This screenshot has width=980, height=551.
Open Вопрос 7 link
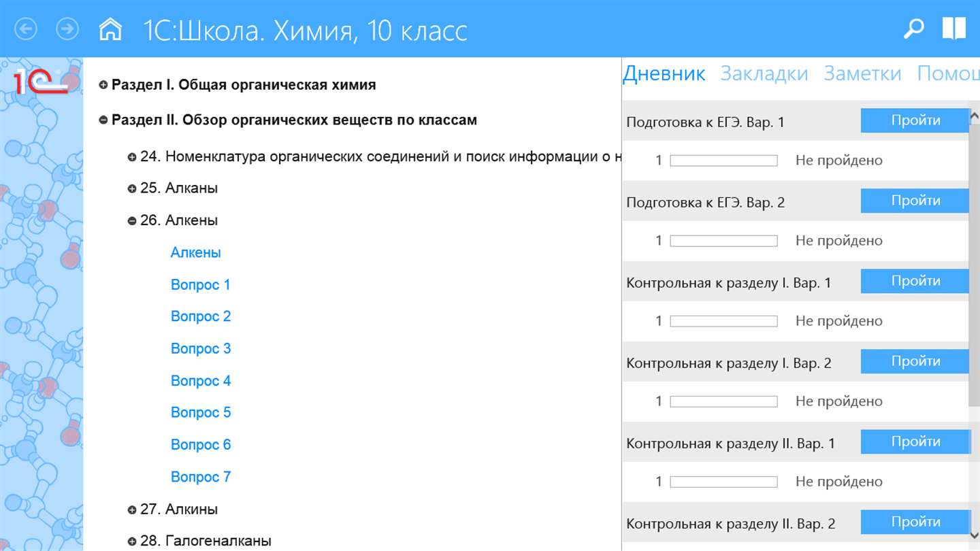201,477
